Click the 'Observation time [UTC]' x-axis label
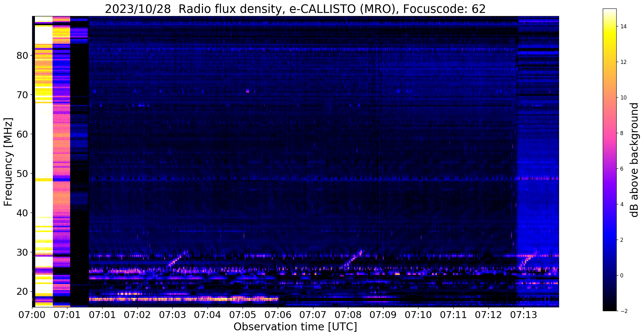 [295, 327]
